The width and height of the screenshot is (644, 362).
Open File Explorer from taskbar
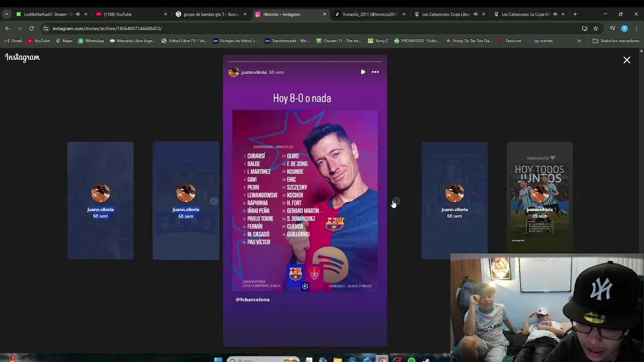[x=338, y=360]
